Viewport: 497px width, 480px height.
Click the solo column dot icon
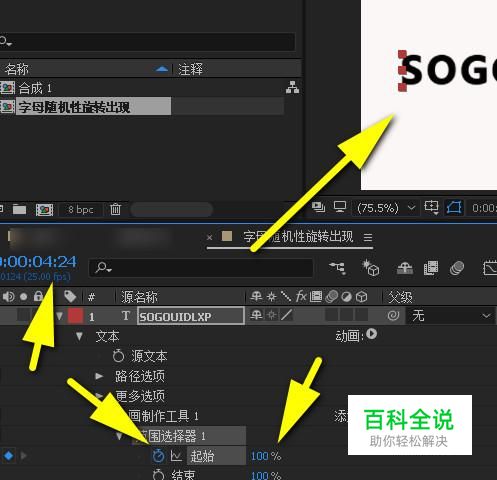(24, 297)
